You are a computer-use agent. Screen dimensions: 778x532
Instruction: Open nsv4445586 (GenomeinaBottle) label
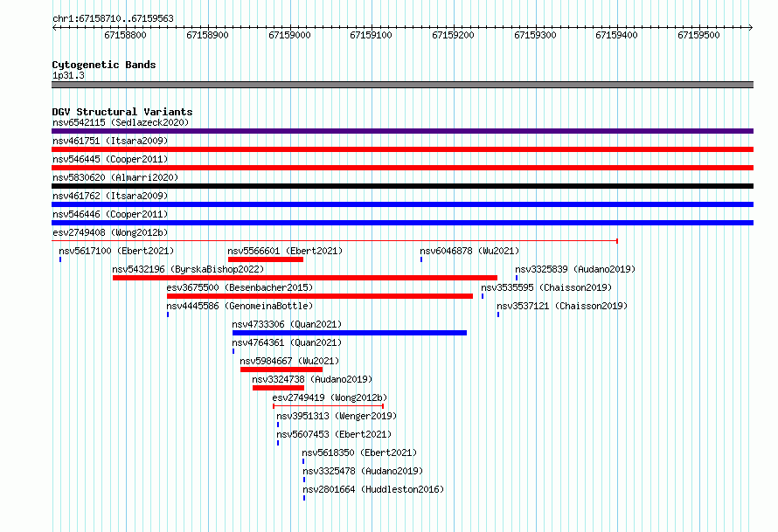coord(240,306)
